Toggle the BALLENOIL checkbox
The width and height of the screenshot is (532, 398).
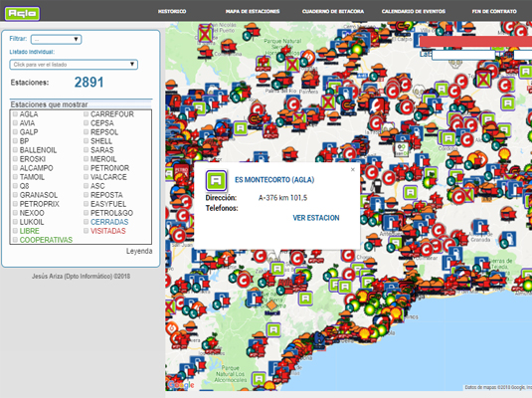(15, 150)
